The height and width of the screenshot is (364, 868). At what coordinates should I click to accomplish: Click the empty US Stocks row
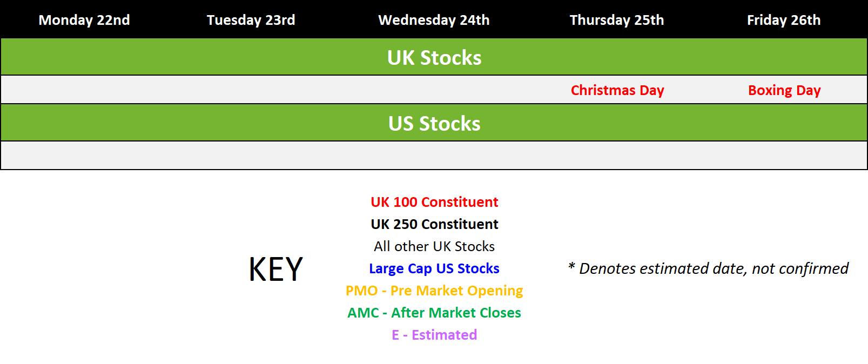point(434,156)
